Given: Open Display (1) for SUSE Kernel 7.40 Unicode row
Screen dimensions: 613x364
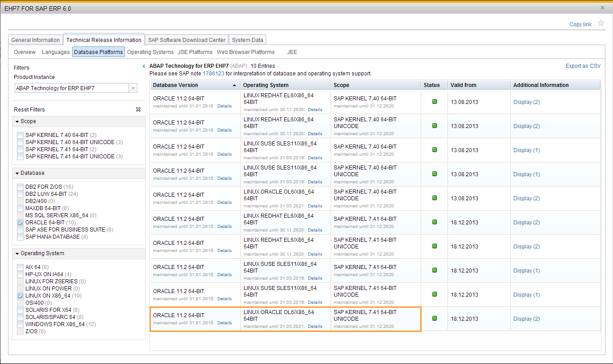Looking at the screenshot, I should [526, 174].
